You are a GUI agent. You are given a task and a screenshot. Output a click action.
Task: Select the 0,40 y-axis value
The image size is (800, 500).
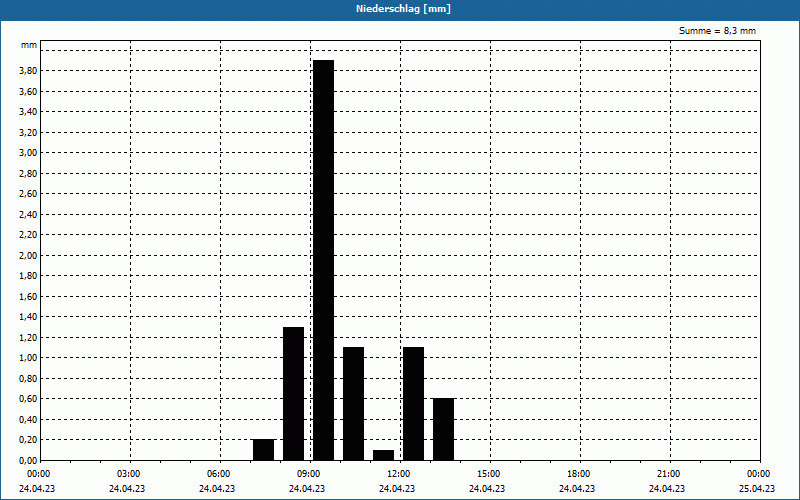28,419
